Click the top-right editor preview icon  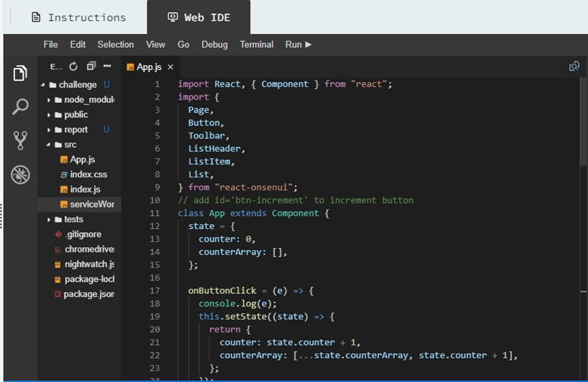pyautogui.click(x=574, y=66)
